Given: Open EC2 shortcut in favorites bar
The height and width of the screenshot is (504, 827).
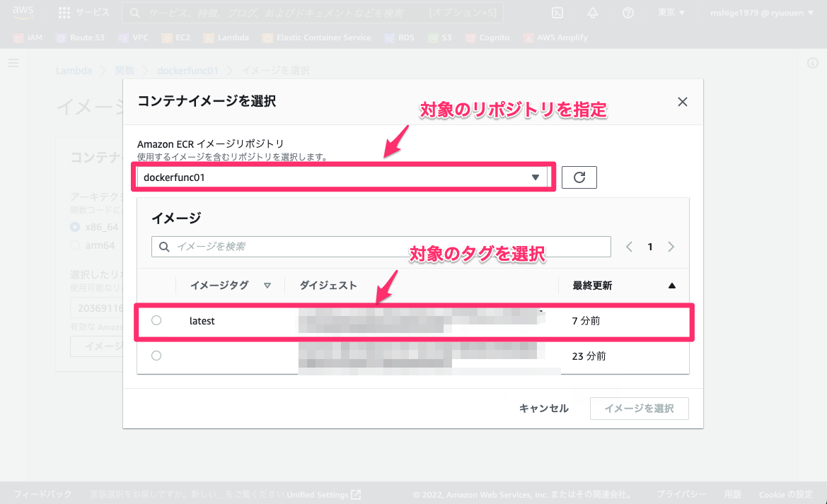Looking at the screenshot, I should [176, 37].
